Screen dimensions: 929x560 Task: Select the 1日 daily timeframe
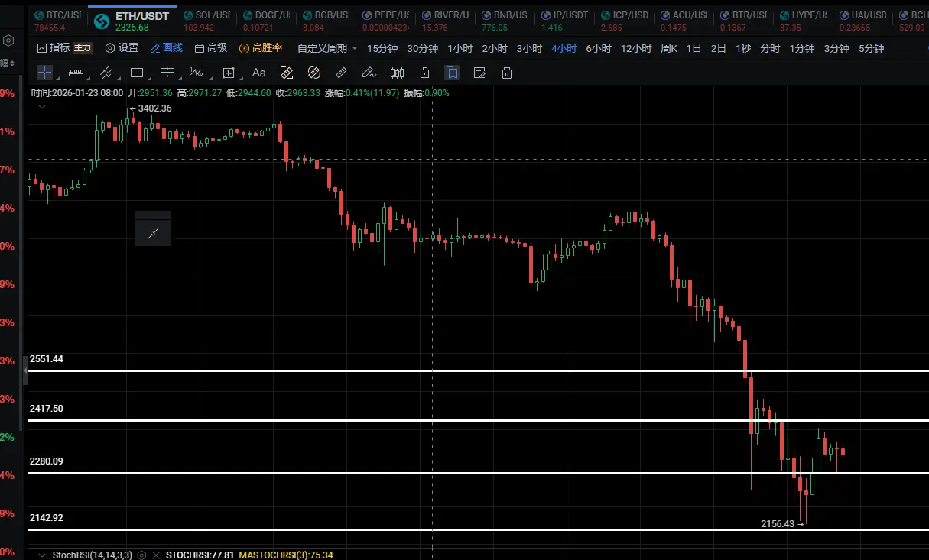point(694,48)
